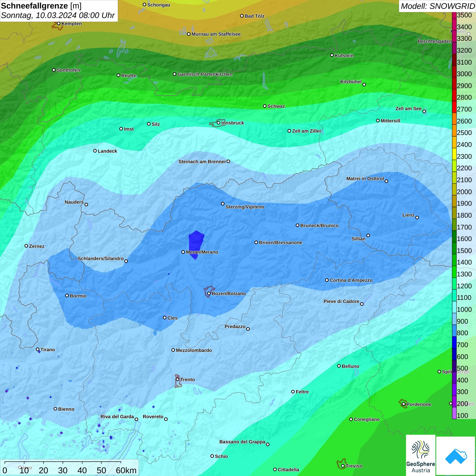Click the Reutte label
Image resolution: width=476 pixels, height=476 pixels.
pos(129,75)
